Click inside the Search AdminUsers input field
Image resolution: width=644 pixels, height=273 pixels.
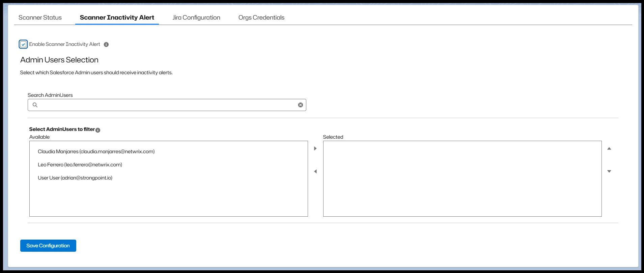tap(167, 105)
